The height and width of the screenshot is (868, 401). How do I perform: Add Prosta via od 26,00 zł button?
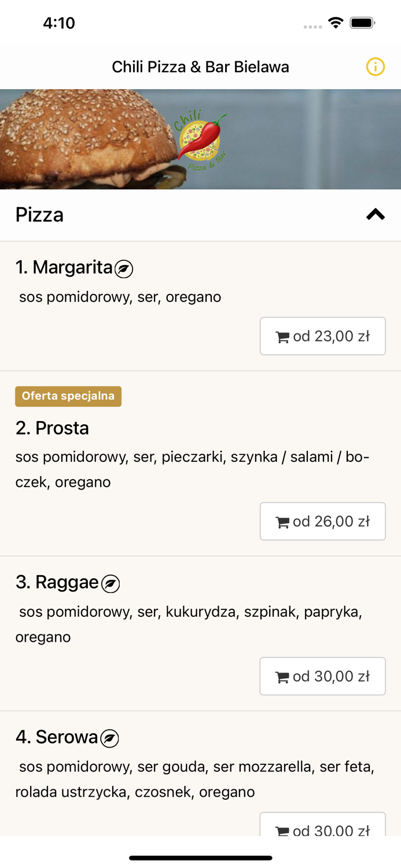tap(323, 521)
